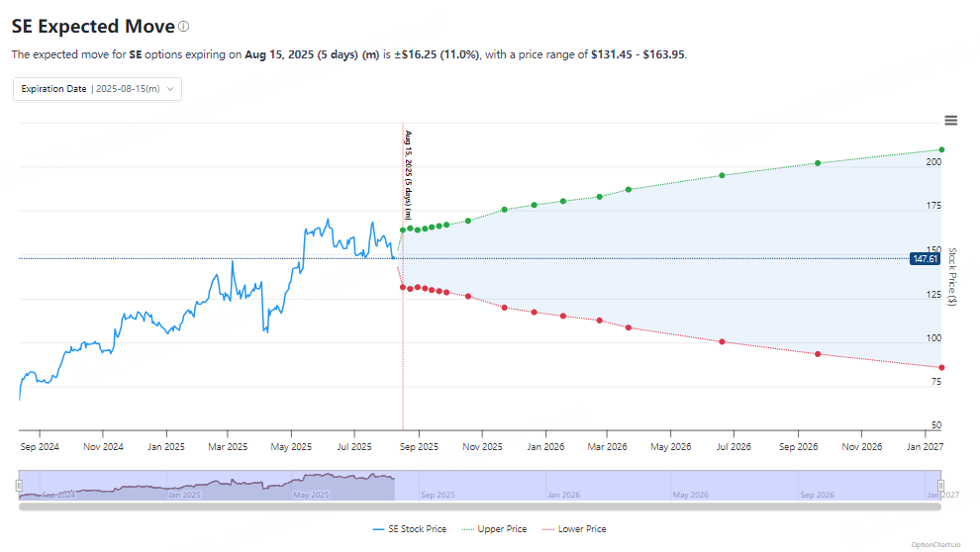Click the Mar 2026 x-axis label

coord(607,447)
